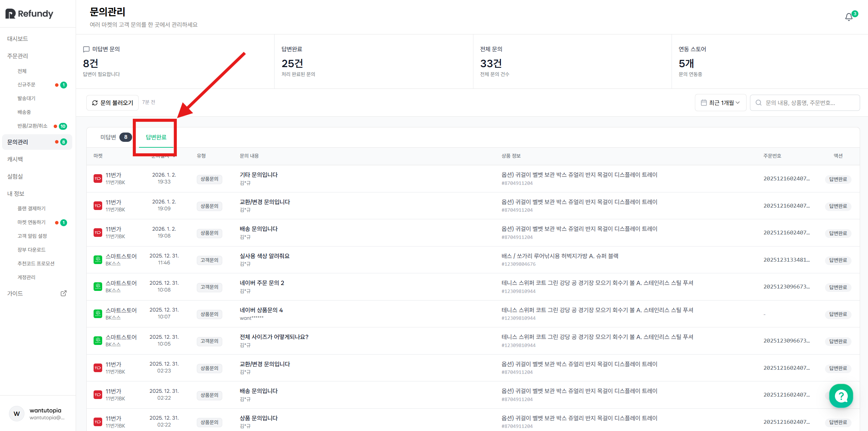Viewport: 868px width, 431px height.
Task: Open the 기타 문의입니다 inquiry
Action: tap(259, 175)
